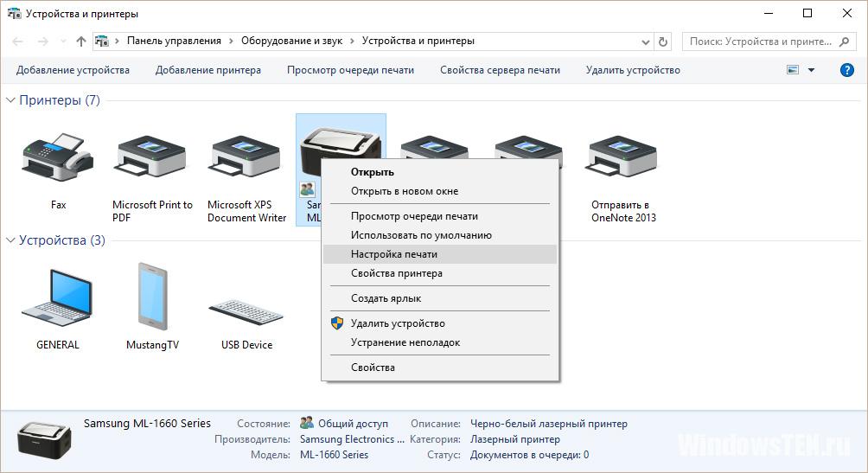The width and height of the screenshot is (868, 473).
Task: Choose Открыть in context menu
Action: click(440, 172)
